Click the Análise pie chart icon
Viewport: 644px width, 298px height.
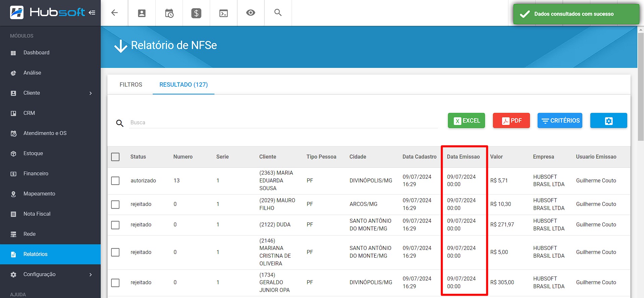(x=13, y=73)
